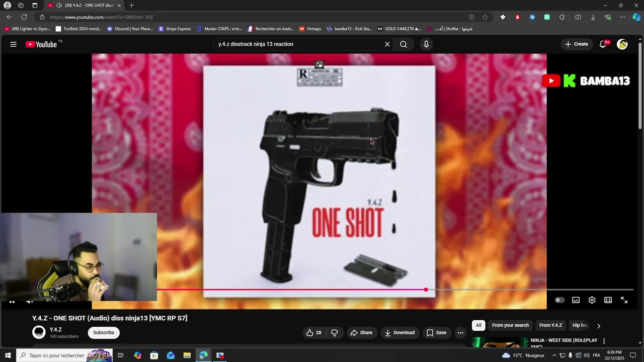Open browser Settings and more menu
Image resolution: width=644 pixels, height=362 pixels.
[622, 17]
